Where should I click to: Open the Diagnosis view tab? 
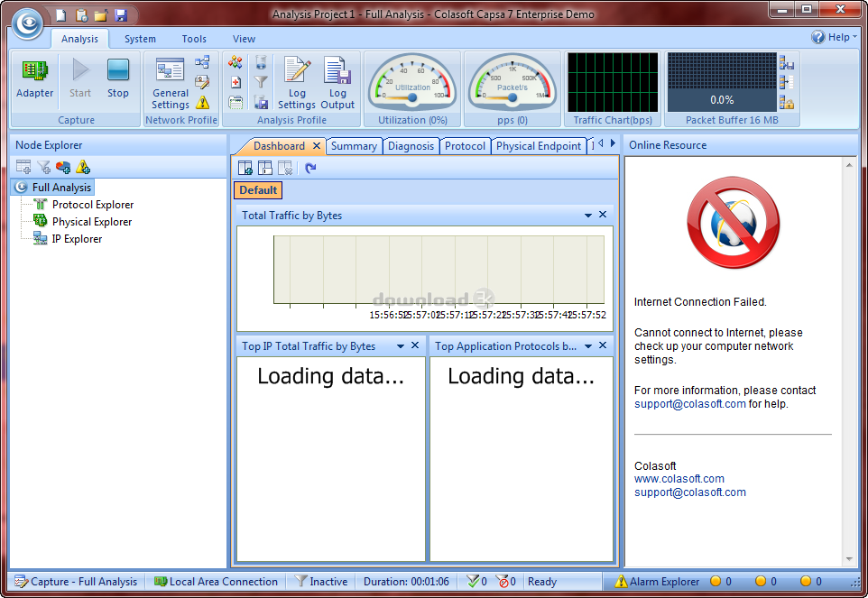(x=411, y=146)
